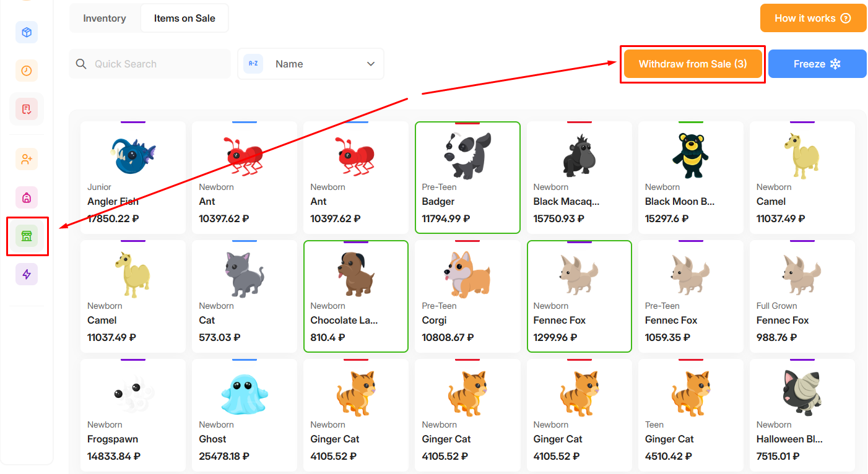Click the add-user referral icon
This screenshot has width=868, height=474.
pos(27,159)
